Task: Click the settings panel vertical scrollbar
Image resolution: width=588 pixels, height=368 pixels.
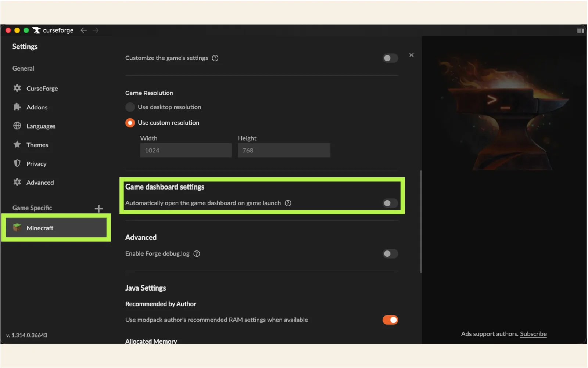Action: (420, 221)
